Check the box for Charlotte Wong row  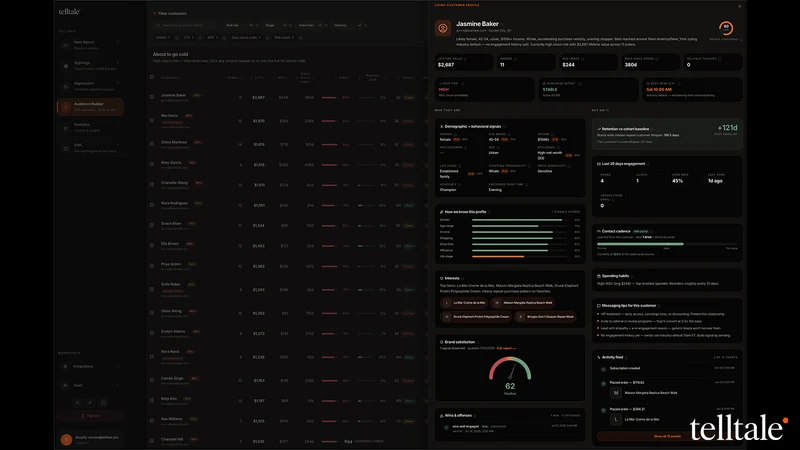pos(152,185)
